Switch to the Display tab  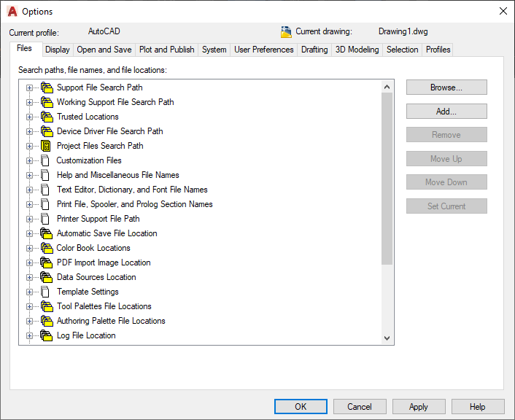click(58, 50)
